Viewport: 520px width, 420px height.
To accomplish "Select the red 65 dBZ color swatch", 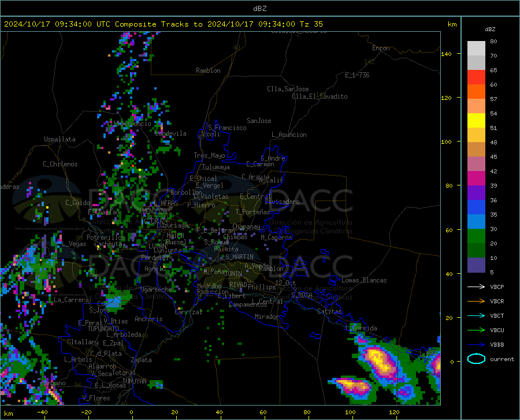I will pyautogui.click(x=476, y=77).
